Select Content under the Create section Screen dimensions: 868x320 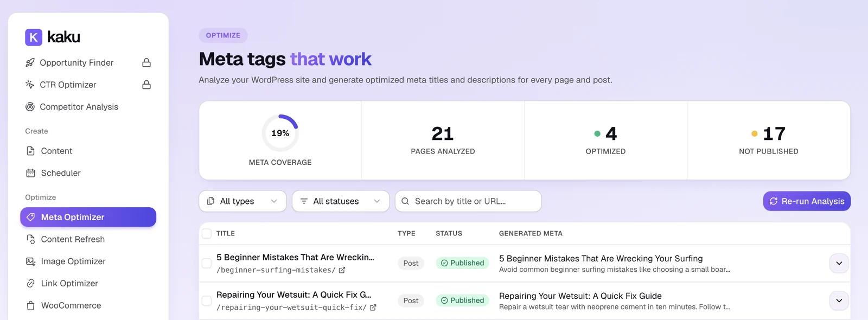coord(88,151)
